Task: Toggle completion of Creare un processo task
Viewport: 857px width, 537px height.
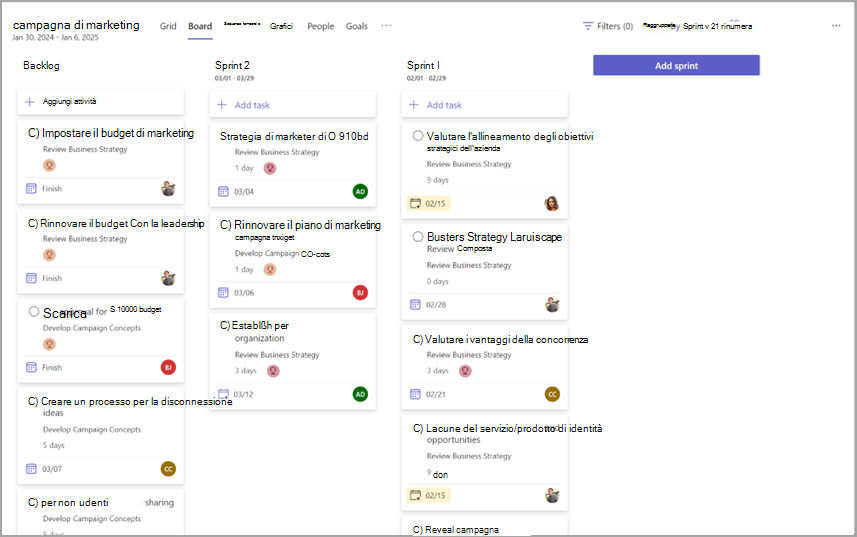Action: [x=33, y=402]
